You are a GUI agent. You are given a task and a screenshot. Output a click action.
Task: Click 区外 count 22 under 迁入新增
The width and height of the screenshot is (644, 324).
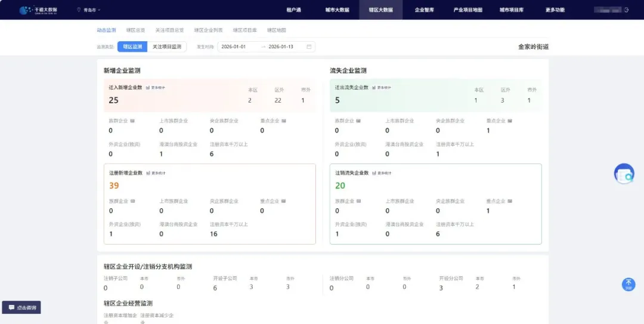click(278, 100)
